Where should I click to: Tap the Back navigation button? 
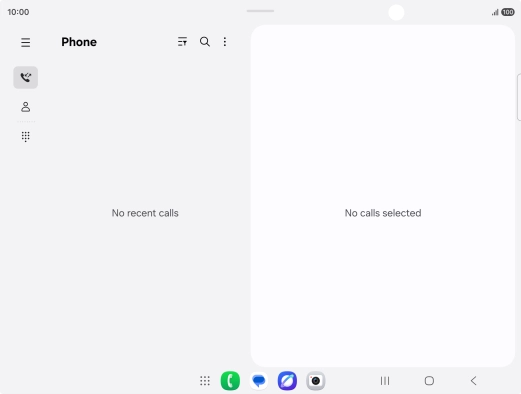(x=474, y=381)
